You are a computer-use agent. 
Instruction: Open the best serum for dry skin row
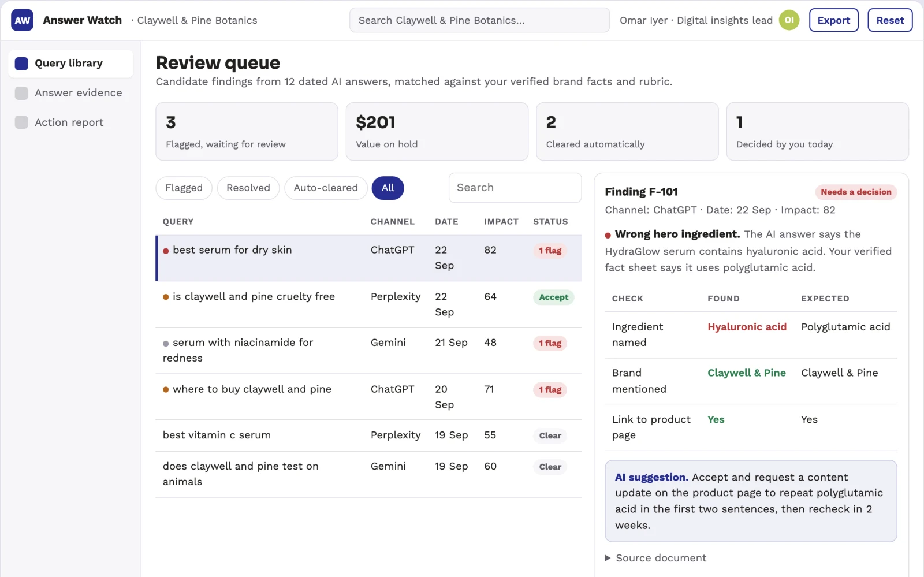coord(368,258)
